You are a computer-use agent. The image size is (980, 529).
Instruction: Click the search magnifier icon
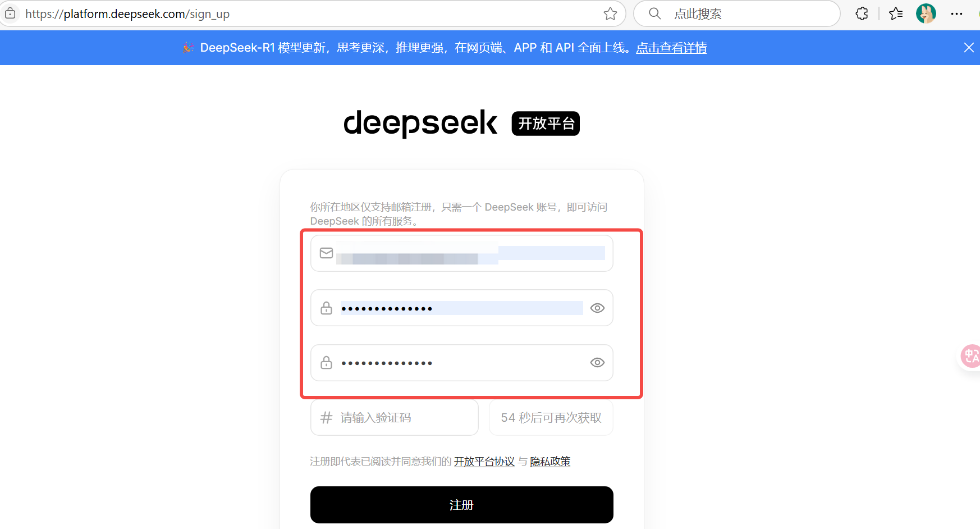pos(654,13)
